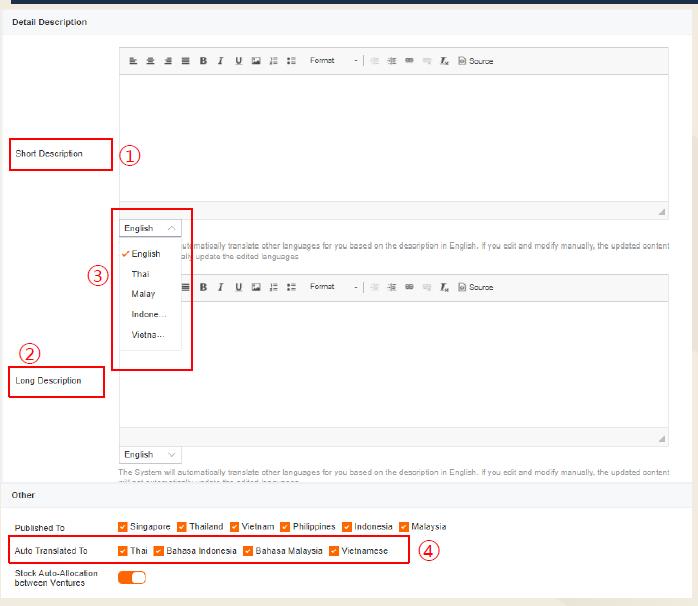This screenshot has height=606, width=698.
Task: Justify text in Short Description toolbar
Action: click(x=186, y=61)
